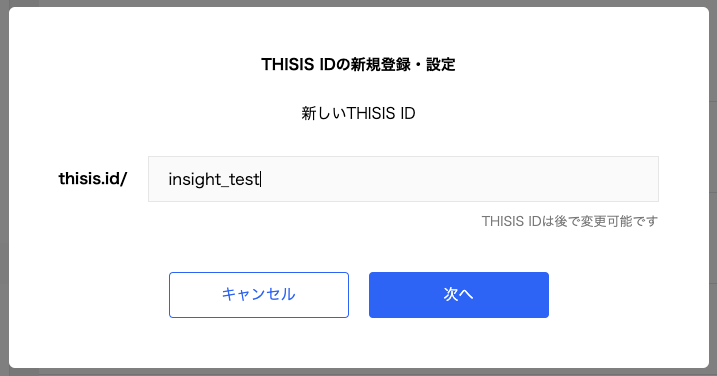
Task: Place cursor at end of insight_test text
Action: 260,179
